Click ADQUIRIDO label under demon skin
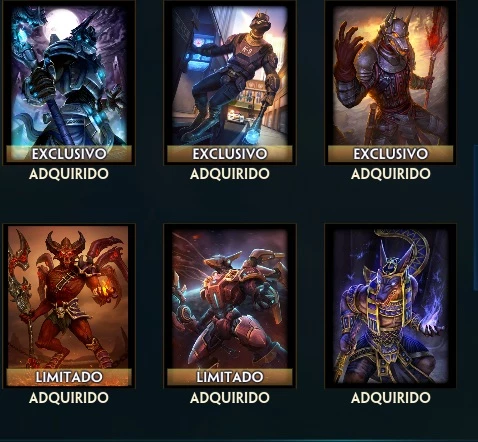The height and width of the screenshot is (442, 478). 69,398
